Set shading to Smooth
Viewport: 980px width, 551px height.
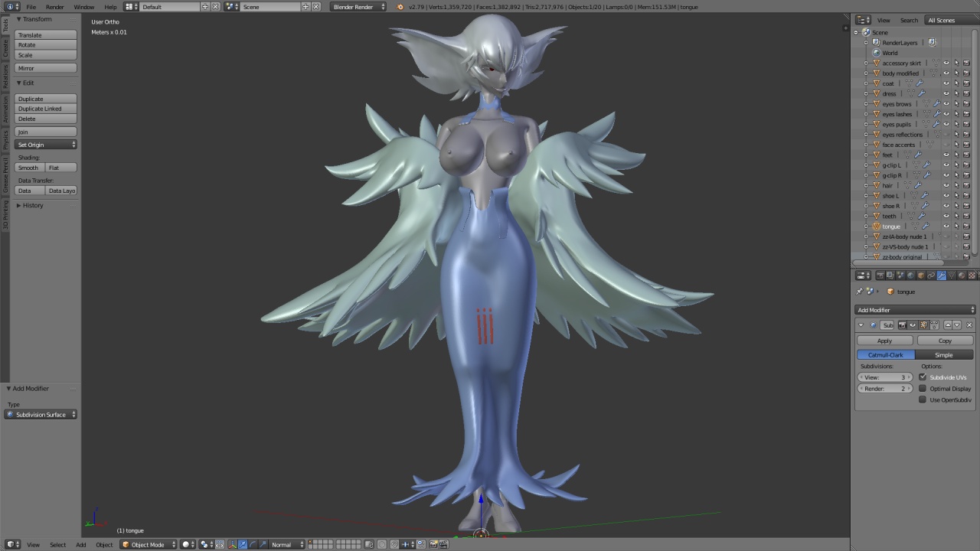29,168
